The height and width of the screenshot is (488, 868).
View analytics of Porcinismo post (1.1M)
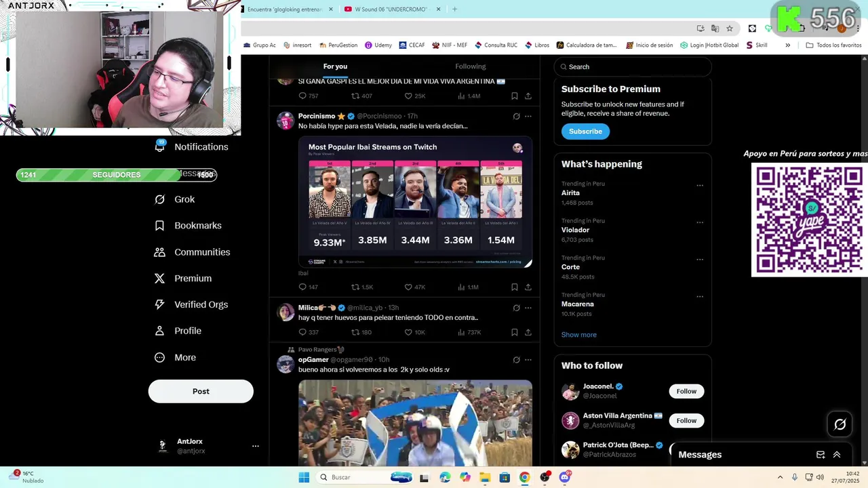click(x=469, y=287)
